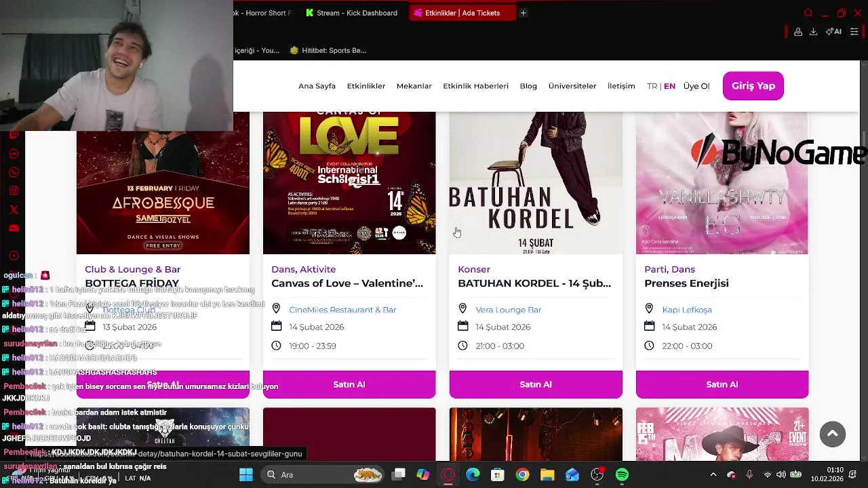Show hidden system tray icons

(713, 475)
